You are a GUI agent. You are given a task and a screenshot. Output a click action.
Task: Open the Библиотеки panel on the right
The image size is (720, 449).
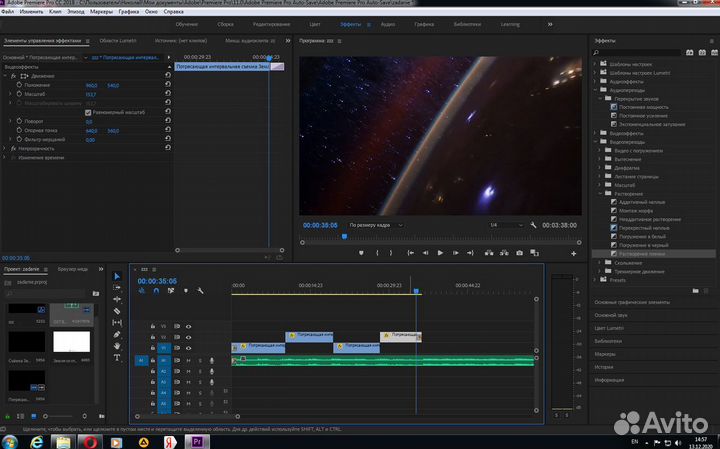(610, 341)
